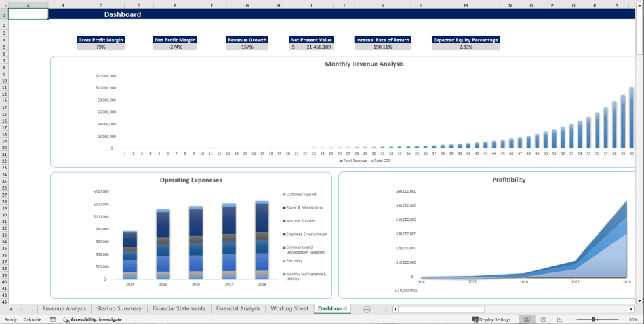Screen dimensions: 644x324
Task: Switch to the Financial Statements tab
Action: (x=178, y=309)
